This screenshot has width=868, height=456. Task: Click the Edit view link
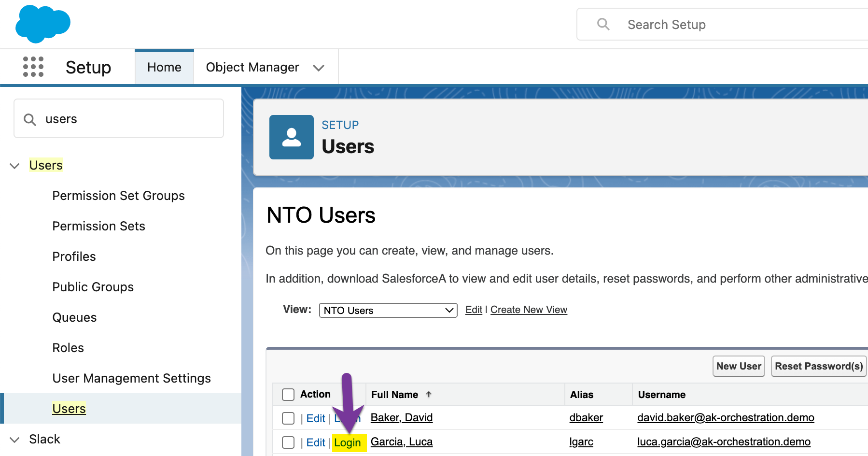pyautogui.click(x=474, y=310)
